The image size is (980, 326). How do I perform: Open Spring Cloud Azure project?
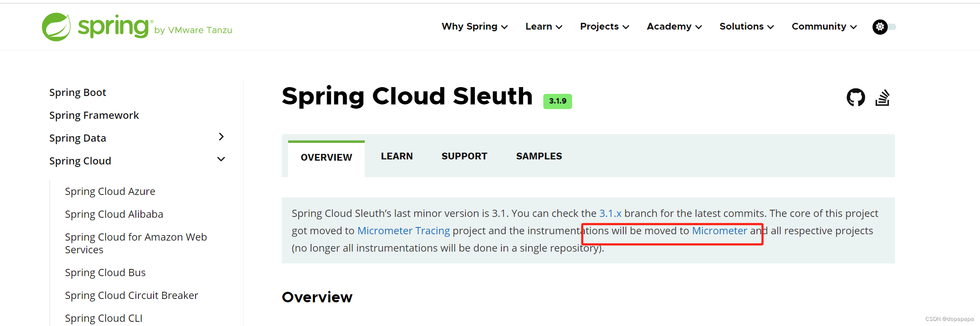(110, 192)
